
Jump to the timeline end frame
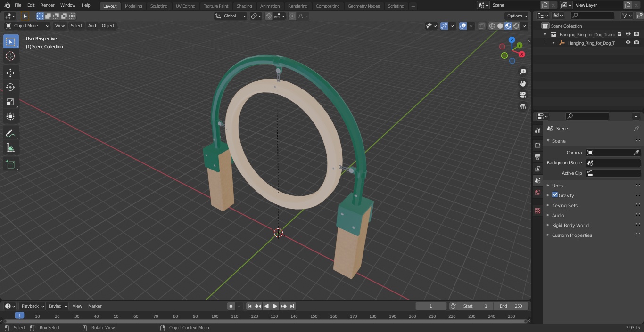click(292, 306)
